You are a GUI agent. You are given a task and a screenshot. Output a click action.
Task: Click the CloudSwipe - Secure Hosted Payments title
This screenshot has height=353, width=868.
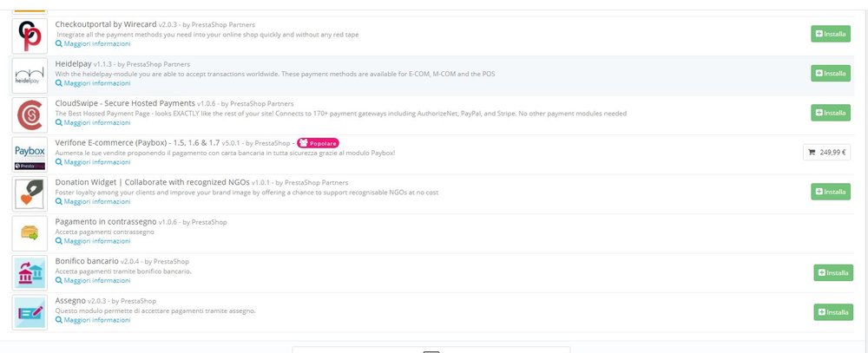(x=125, y=103)
